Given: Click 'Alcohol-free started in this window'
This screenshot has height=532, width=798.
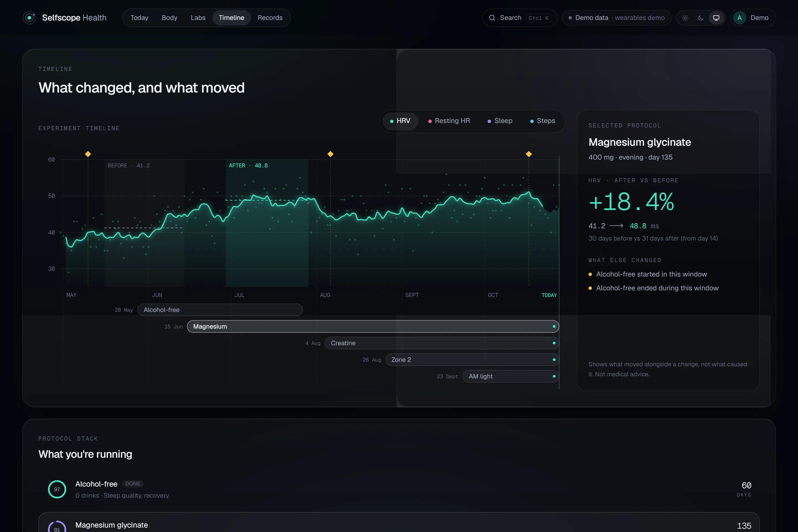Looking at the screenshot, I should tap(651, 274).
